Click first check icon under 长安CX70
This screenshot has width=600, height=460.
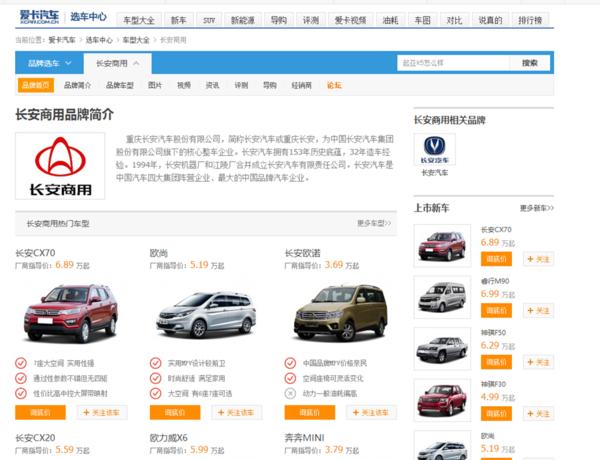click(21, 363)
